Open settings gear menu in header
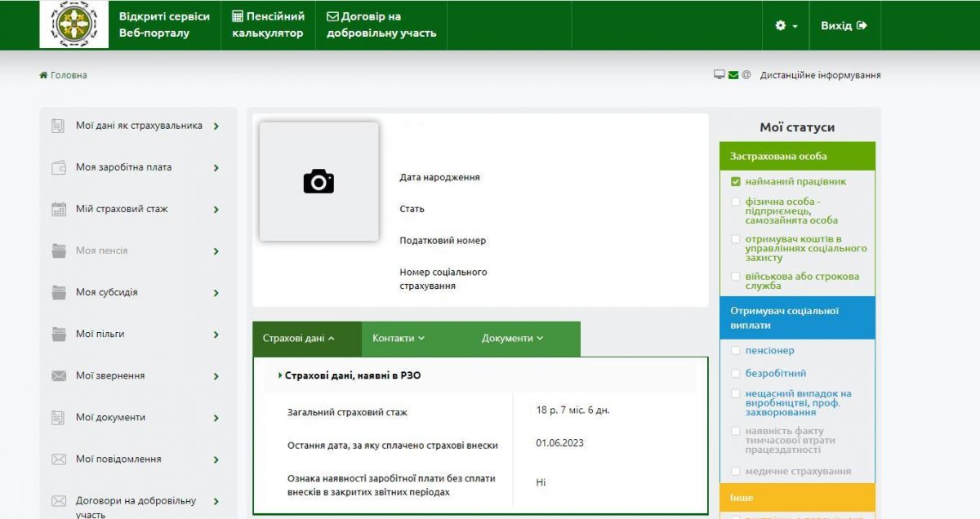The width and height of the screenshot is (980, 519). point(786,25)
